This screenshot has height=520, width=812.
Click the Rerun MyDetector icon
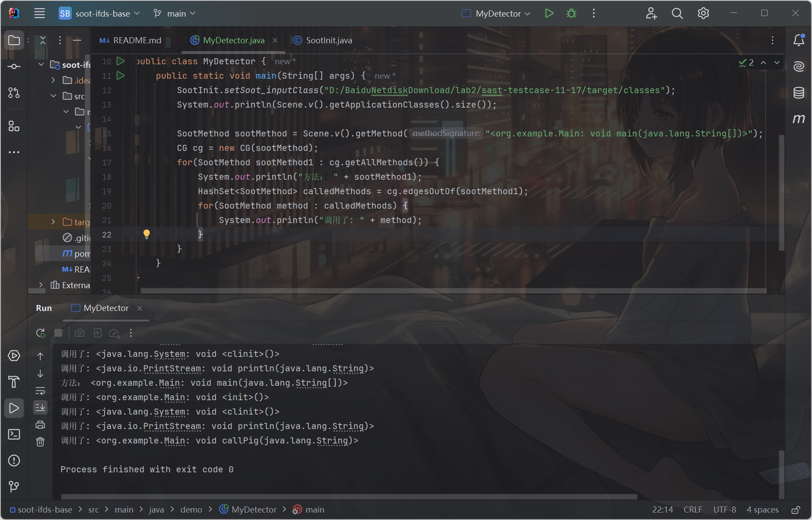[41, 333]
